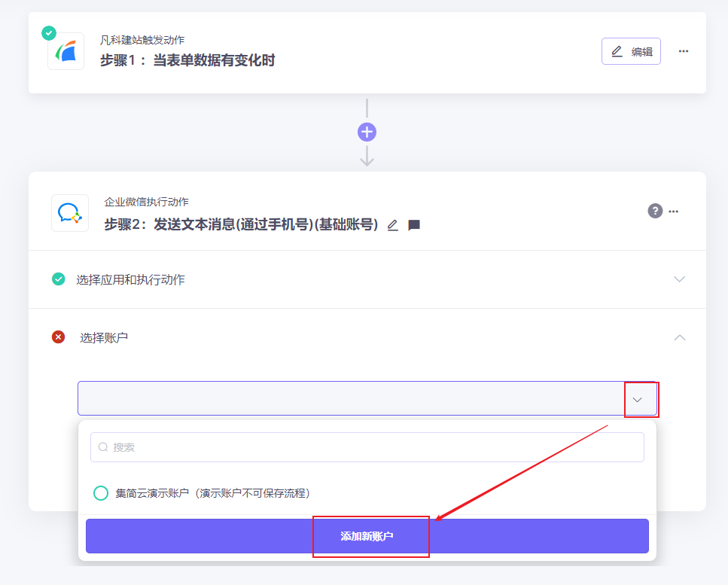Expand the 选择应用和执行动作 section chevron
This screenshot has width=728, height=585.
679,279
